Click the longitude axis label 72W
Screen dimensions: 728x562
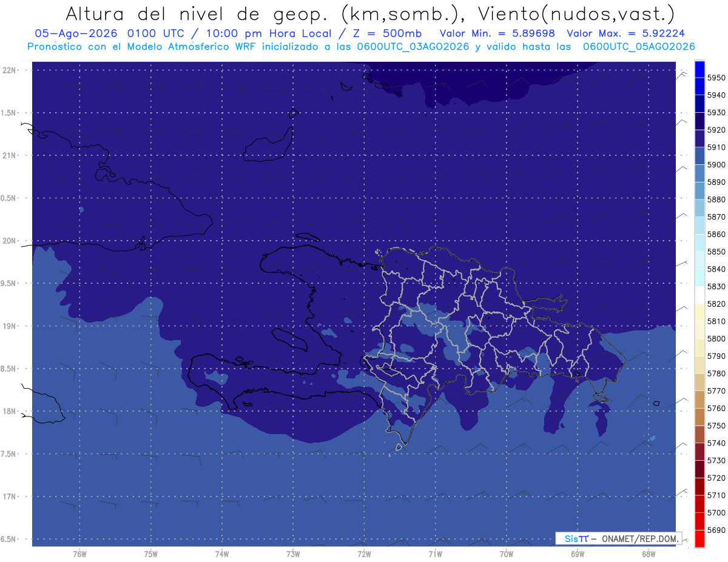tap(364, 554)
